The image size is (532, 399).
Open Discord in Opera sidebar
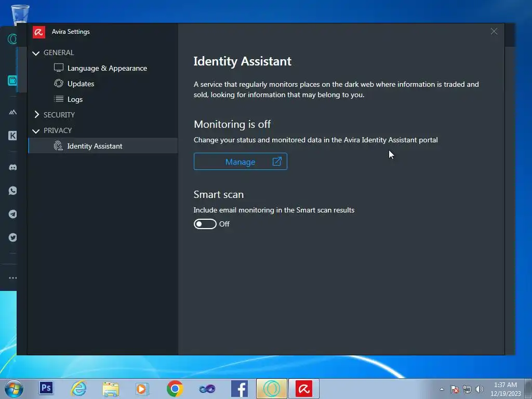point(12,167)
